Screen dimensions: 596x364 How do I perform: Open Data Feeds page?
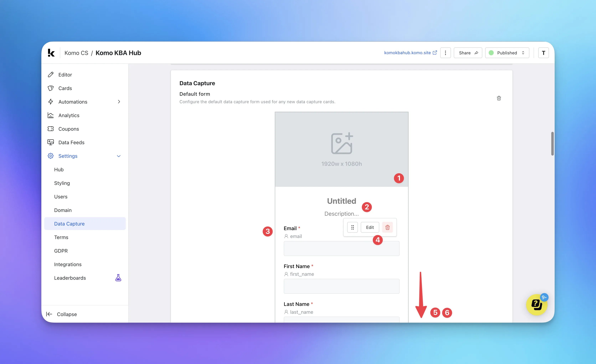pos(85,142)
